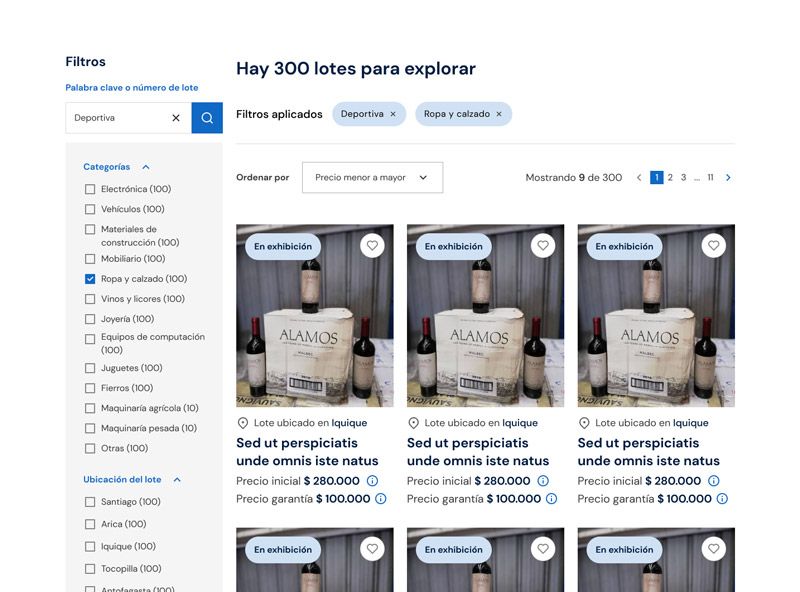Open the Precio menor a mayor sort dropdown
The width and height of the screenshot is (800, 592).
[x=372, y=178]
